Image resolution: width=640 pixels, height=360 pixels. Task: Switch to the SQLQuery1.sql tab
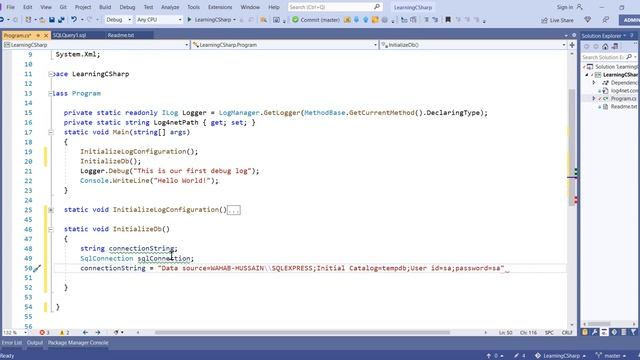70,35
